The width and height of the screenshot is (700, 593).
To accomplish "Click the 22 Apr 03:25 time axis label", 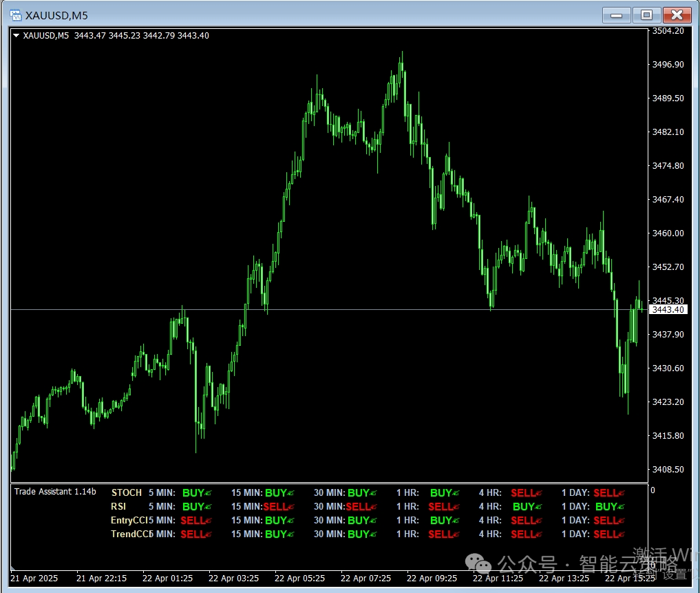I will 233,579.
